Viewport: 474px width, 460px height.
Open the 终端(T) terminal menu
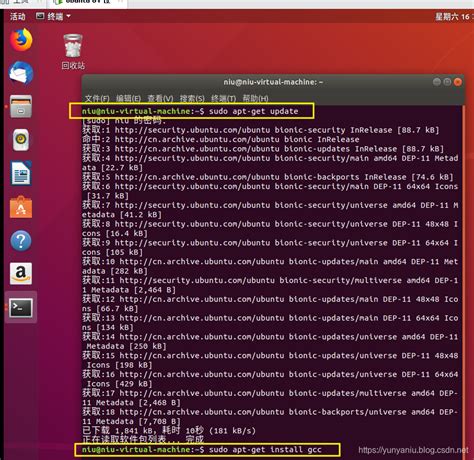tap(224, 98)
